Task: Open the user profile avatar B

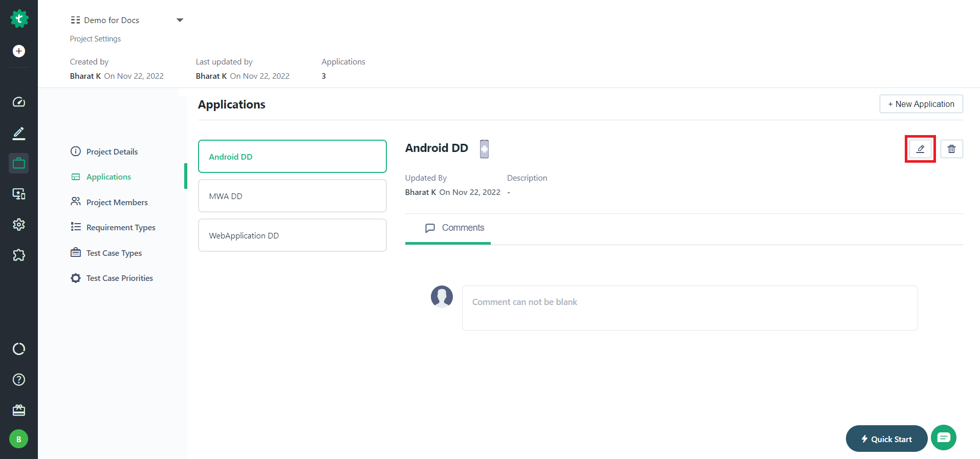Action: (19, 439)
